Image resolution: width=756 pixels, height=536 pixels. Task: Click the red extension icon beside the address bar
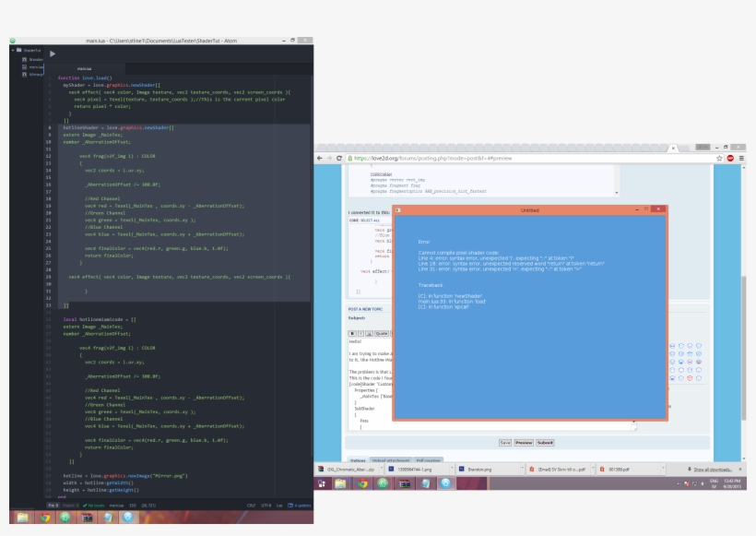coord(731,158)
